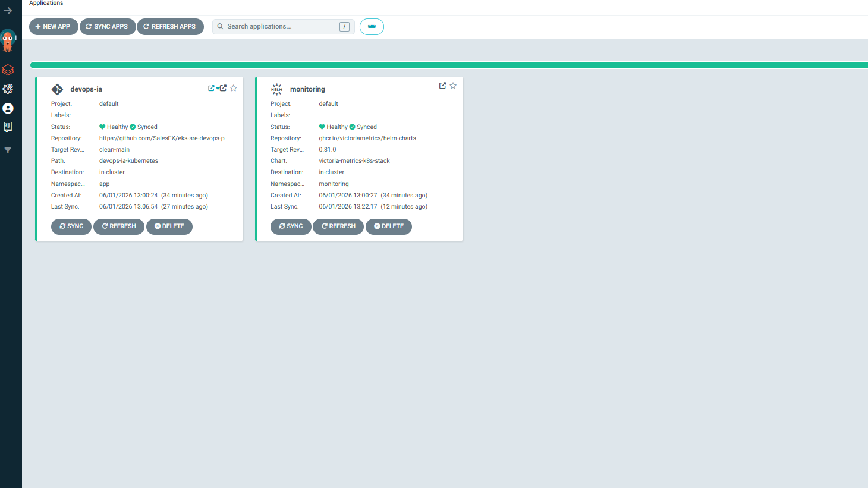Refresh the devops-ia application
868x488 pixels.
(119, 226)
